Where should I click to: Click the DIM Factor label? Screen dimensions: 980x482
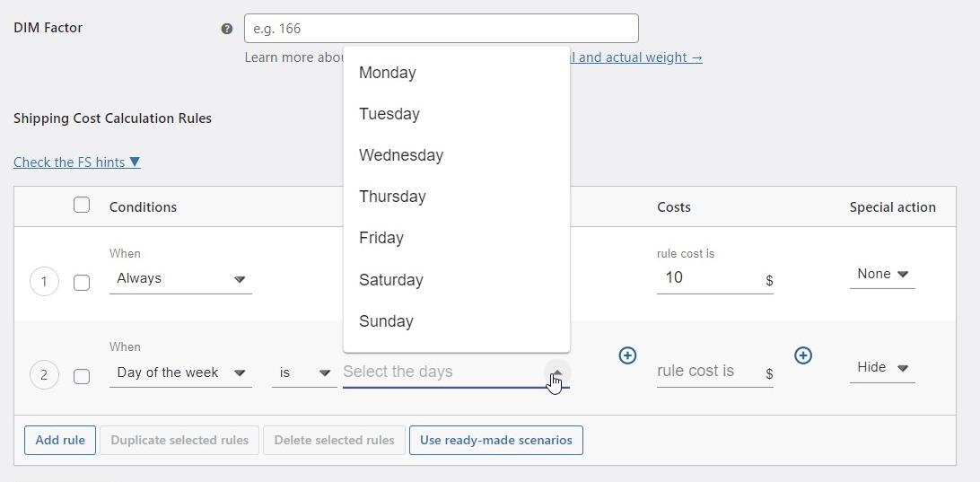48,28
